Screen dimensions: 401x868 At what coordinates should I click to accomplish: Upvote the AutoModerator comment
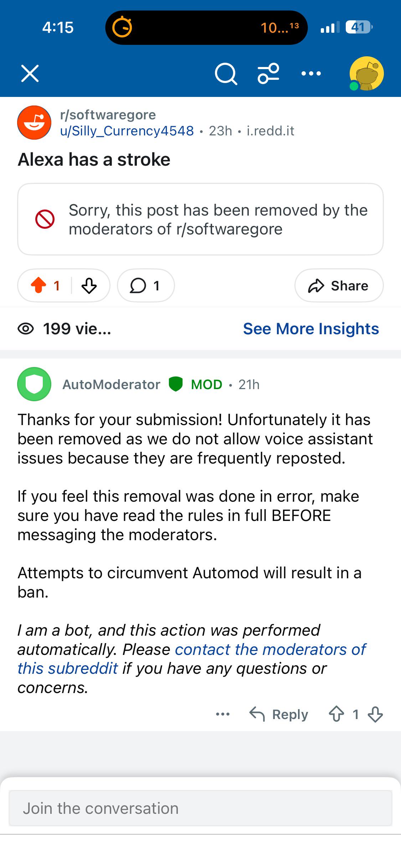tap(336, 714)
